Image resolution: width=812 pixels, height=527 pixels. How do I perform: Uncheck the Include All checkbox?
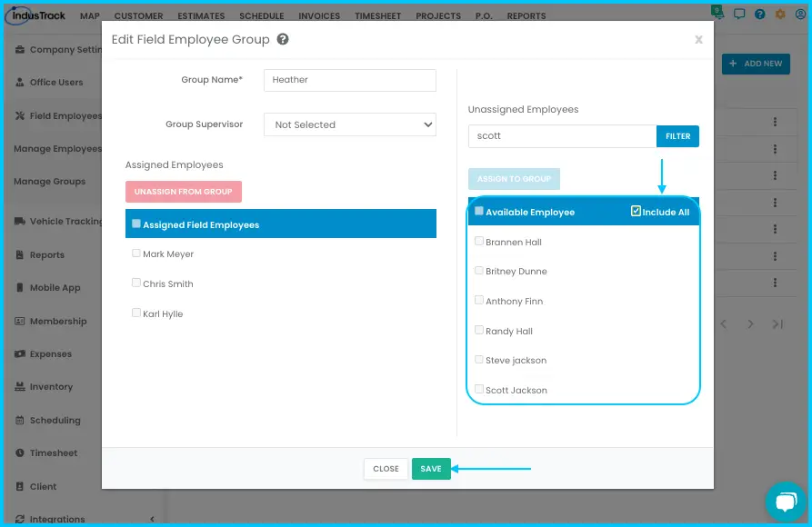coord(636,211)
